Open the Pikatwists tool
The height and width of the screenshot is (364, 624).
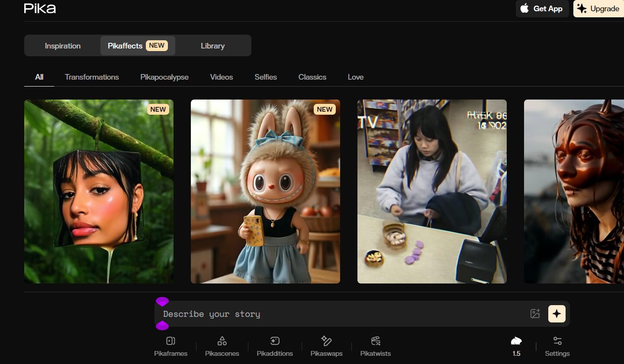(376, 346)
